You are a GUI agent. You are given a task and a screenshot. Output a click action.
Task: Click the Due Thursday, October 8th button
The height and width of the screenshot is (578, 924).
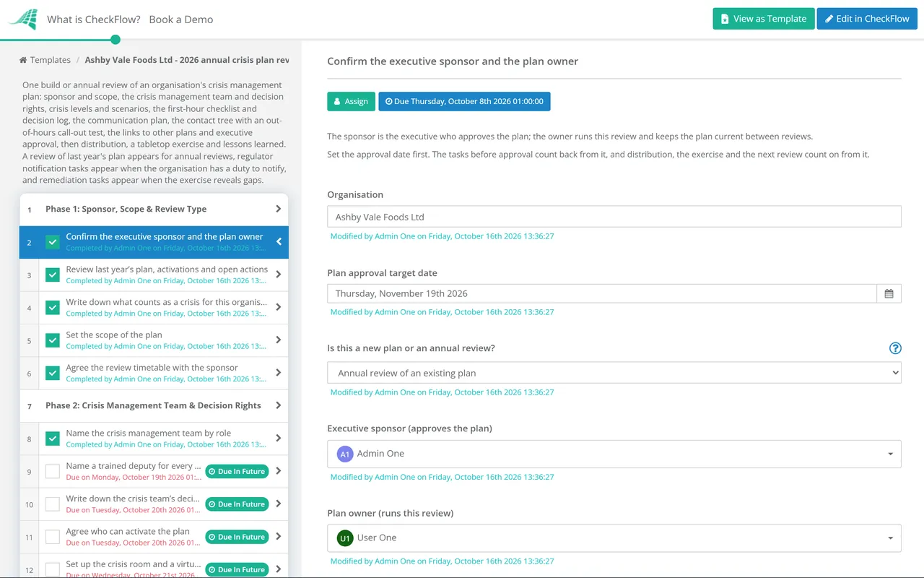464,101
